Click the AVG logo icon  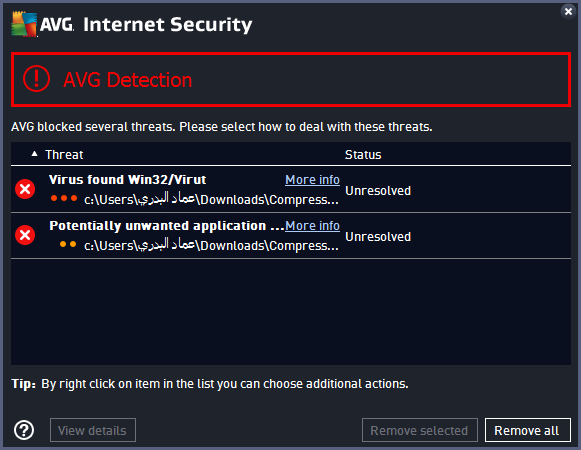click(x=24, y=24)
